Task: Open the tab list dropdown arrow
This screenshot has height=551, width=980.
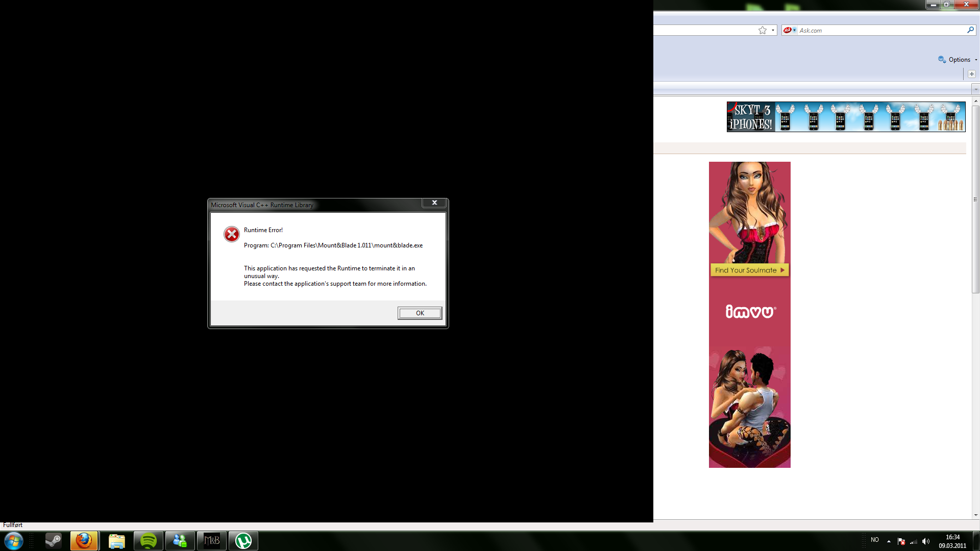Action: tap(975, 89)
